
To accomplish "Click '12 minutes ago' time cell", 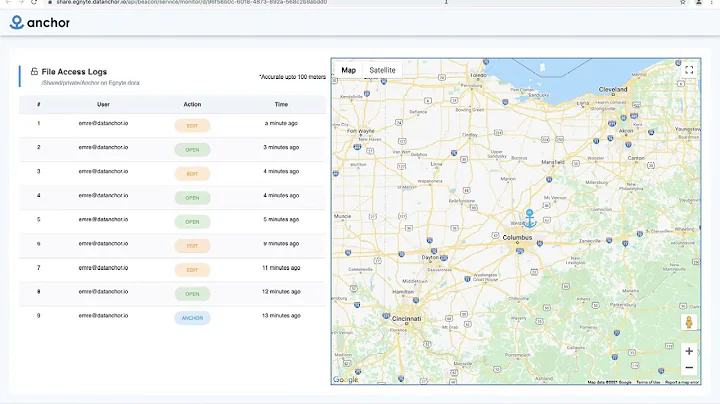I will [281, 292].
